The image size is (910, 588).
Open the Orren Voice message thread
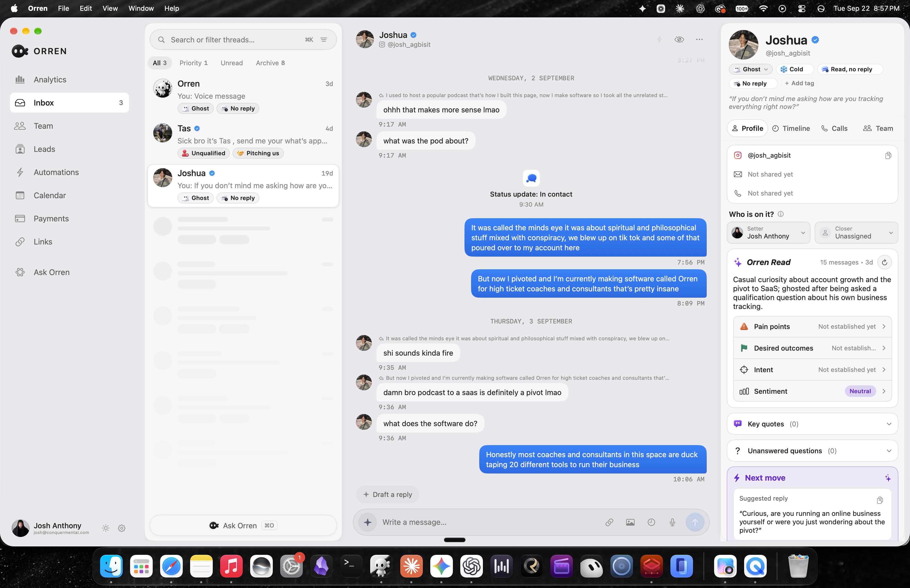[x=243, y=96]
